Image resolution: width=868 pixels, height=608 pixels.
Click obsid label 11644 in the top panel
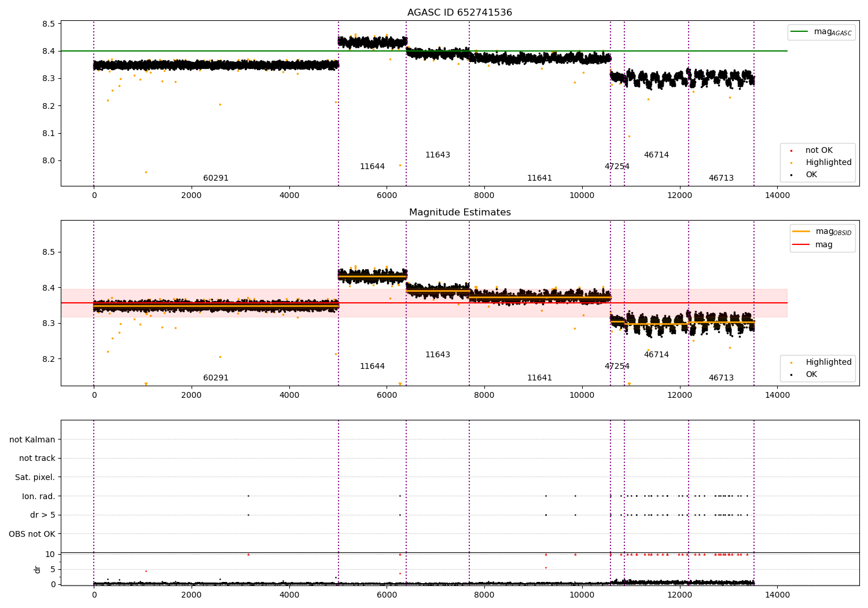click(372, 167)
